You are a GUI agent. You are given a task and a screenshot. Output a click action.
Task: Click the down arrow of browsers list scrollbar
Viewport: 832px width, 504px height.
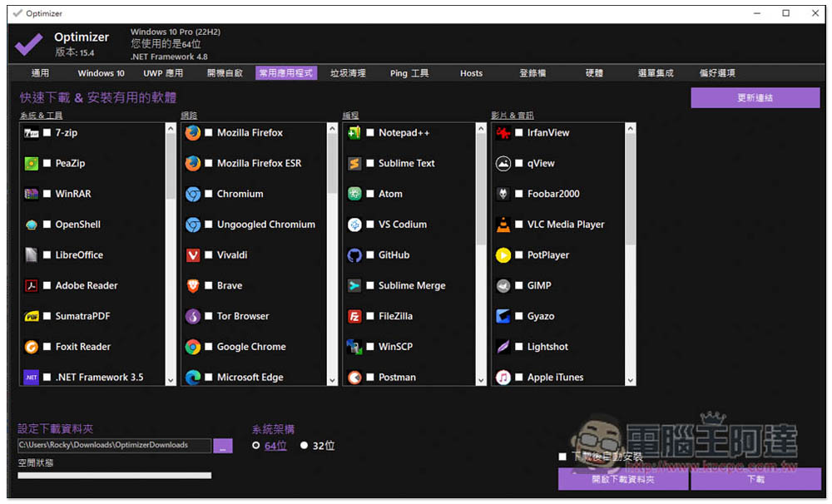point(332,380)
